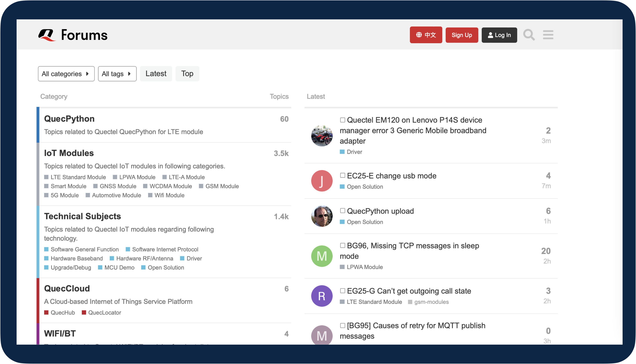Expand the All categories dropdown
Screen dimensions: 636x364
(x=66, y=74)
